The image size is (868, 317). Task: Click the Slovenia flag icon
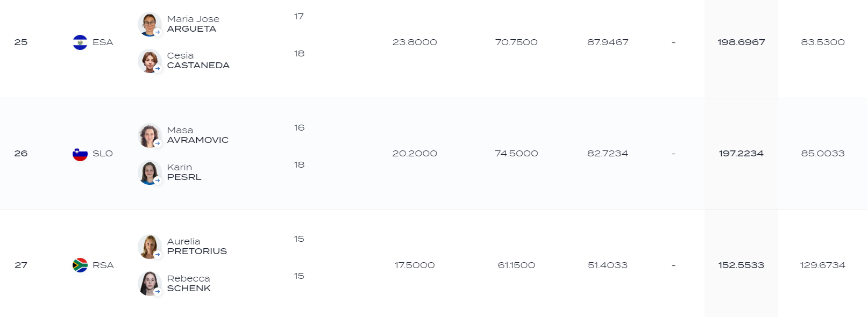click(80, 154)
